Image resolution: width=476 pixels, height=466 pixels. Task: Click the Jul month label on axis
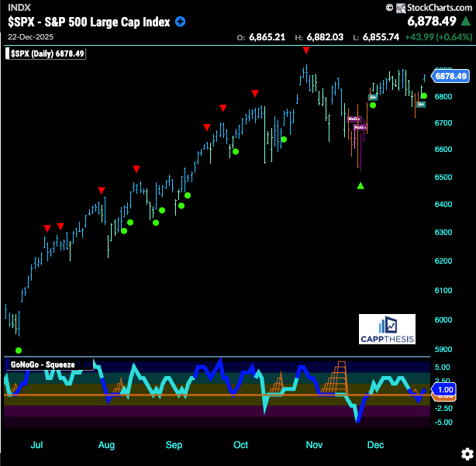pos(36,445)
